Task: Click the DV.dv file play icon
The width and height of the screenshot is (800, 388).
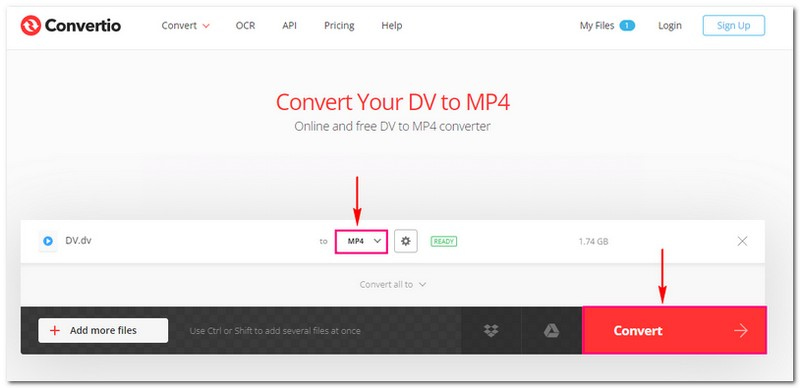Action: (48, 241)
